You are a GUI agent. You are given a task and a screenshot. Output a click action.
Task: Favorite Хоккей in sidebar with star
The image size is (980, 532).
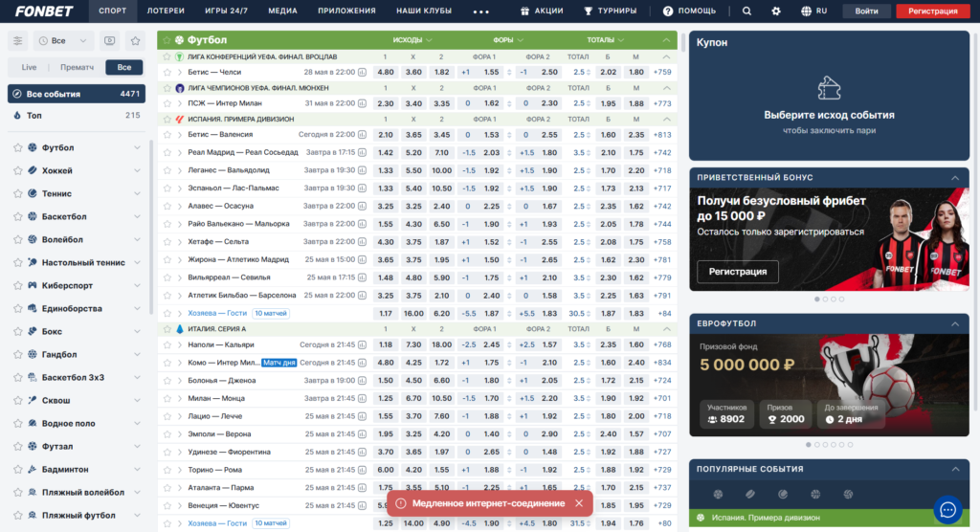tap(17, 170)
